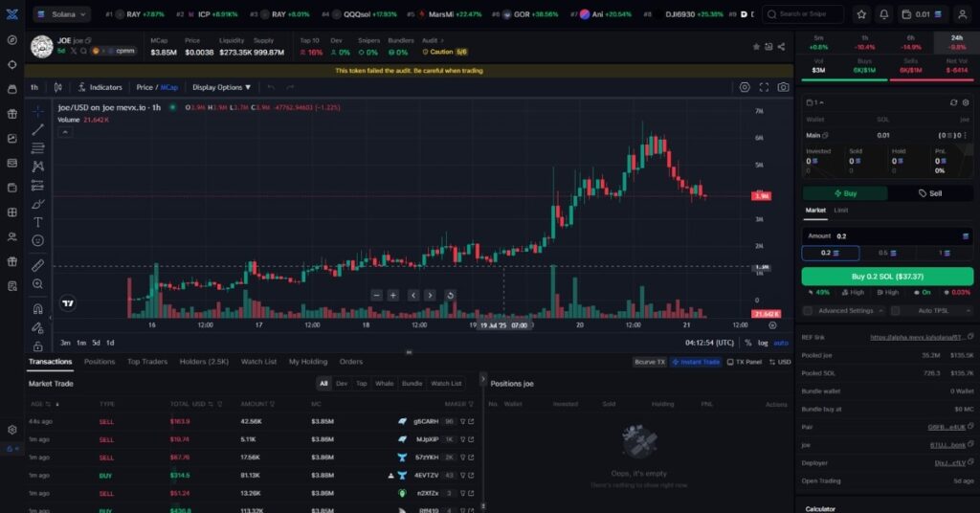
Task: Select the brush drawing tool
Action: pyautogui.click(x=38, y=204)
